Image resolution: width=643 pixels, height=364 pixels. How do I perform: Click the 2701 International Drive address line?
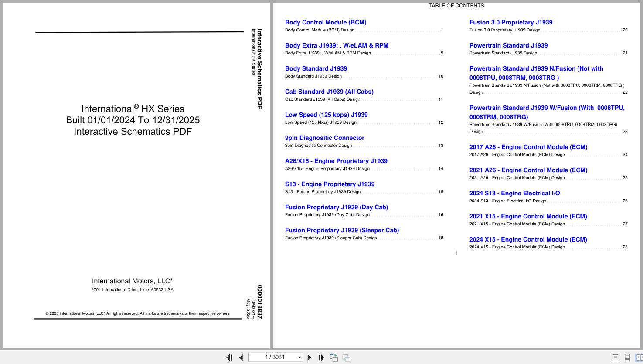click(x=132, y=290)
